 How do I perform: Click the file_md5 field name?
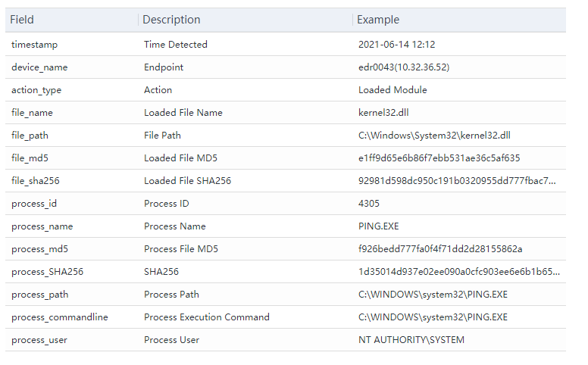30,158
